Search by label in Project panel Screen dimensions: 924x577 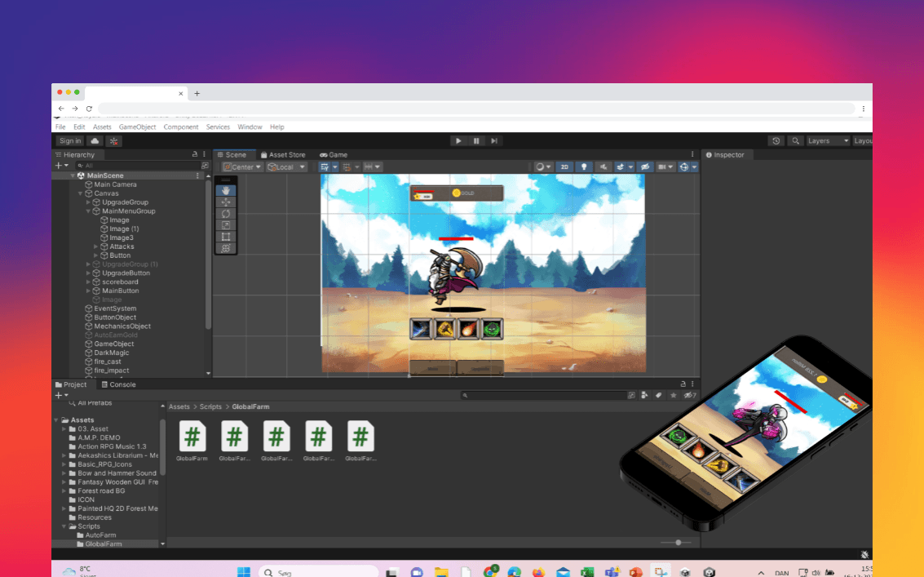coord(659,395)
